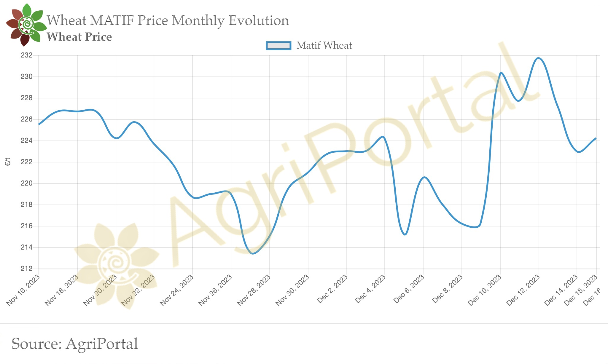608x364 pixels.
Task: Click the line's sharp dip near Dec 5
Action: pos(405,234)
